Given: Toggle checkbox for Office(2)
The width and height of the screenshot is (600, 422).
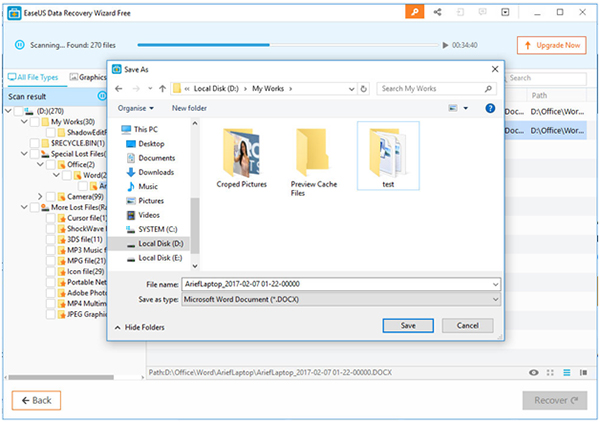Looking at the screenshot, I should 51,165.
